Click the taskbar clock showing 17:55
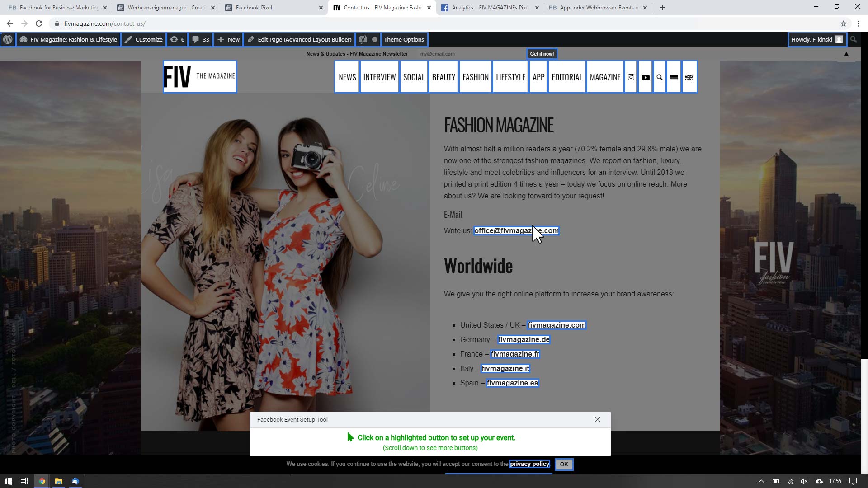Image resolution: width=868 pixels, height=488 pixels. (x=835, y=481)
